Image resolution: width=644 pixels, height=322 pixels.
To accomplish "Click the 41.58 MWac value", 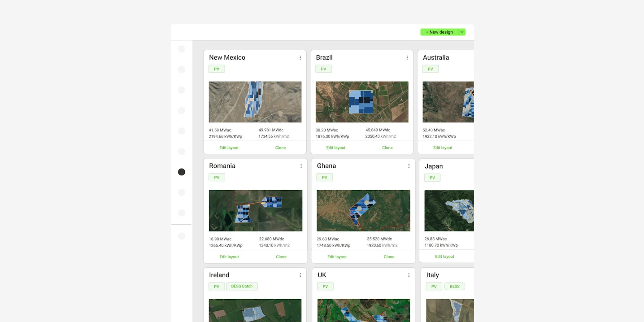I will click(220, 130).
